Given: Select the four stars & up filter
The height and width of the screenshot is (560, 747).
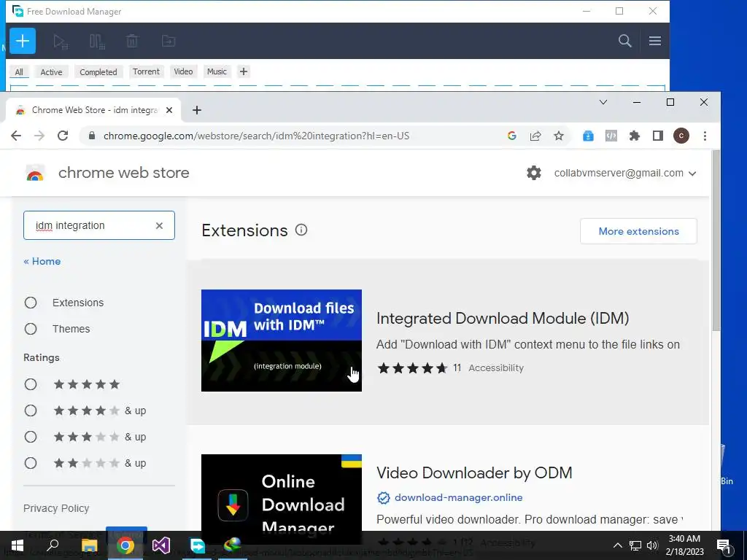Looking at the screenshot, I should click(x=31, y=411).
